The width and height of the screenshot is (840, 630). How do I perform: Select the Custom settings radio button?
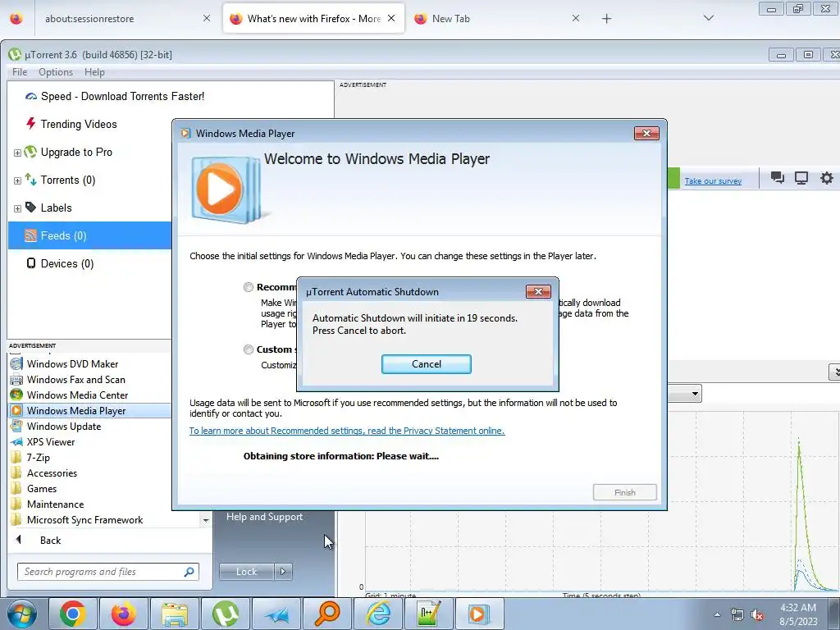point(248,349)
